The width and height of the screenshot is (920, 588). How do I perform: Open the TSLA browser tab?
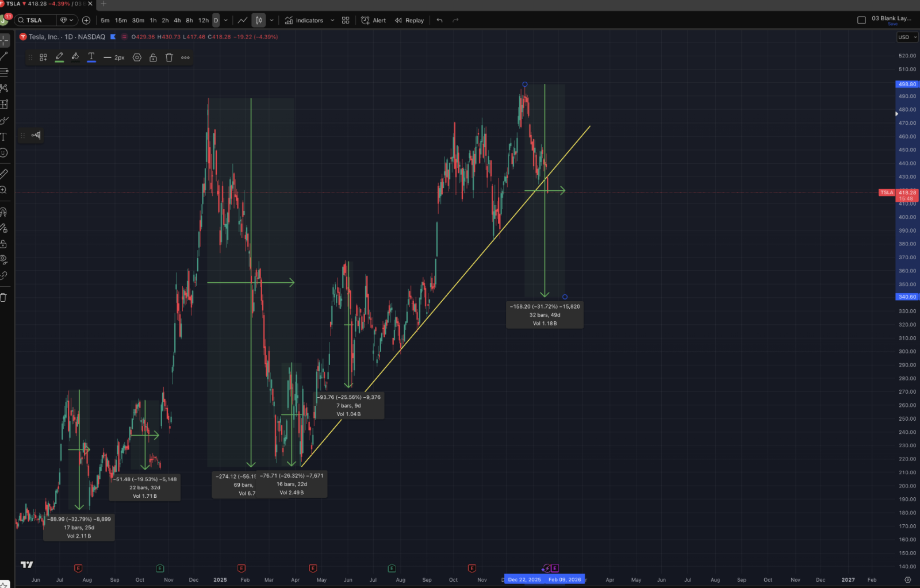pyautogui.click(x=44, y=4)
